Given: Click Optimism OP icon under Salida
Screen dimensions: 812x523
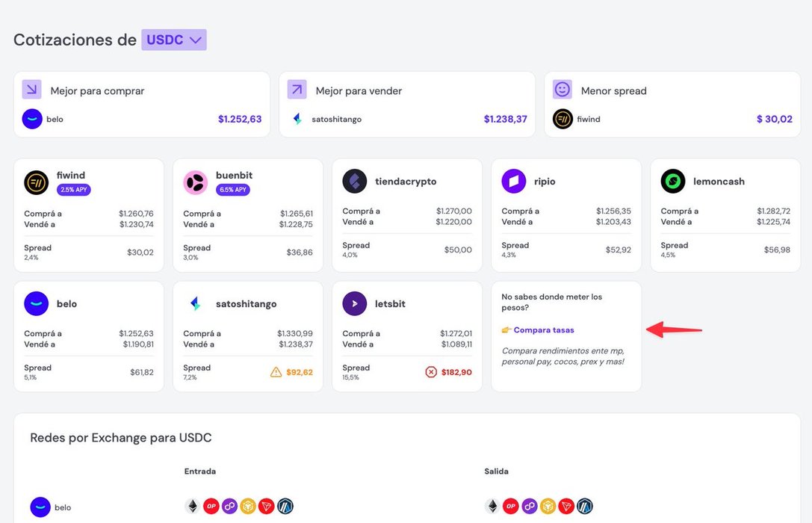Looking at the screenshot, I should click(511, 506).
